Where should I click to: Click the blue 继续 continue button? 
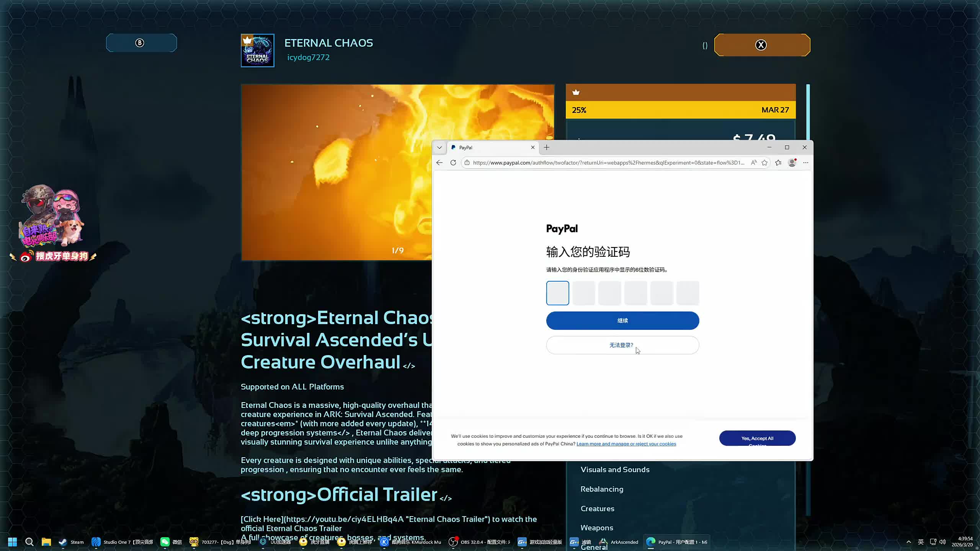pos(622,321)
